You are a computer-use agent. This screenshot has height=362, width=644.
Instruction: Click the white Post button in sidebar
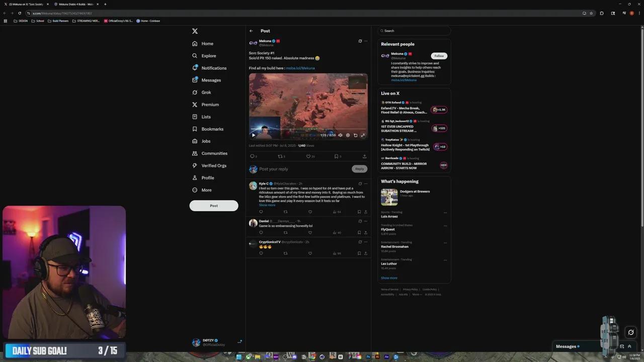coord(214,206)
